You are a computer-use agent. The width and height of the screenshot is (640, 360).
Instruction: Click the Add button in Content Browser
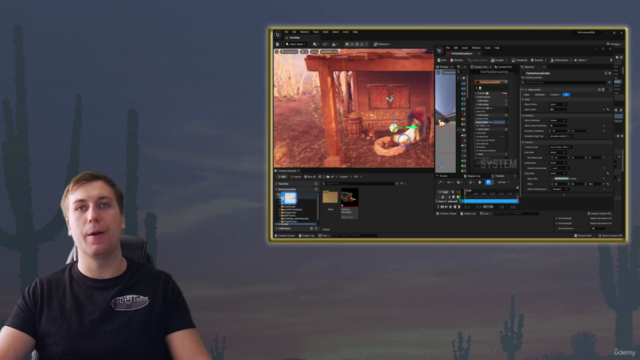[x=282, y=177]
